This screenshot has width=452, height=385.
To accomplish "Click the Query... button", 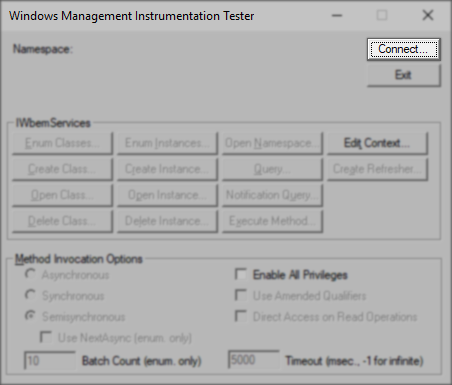I will [272, 169].
